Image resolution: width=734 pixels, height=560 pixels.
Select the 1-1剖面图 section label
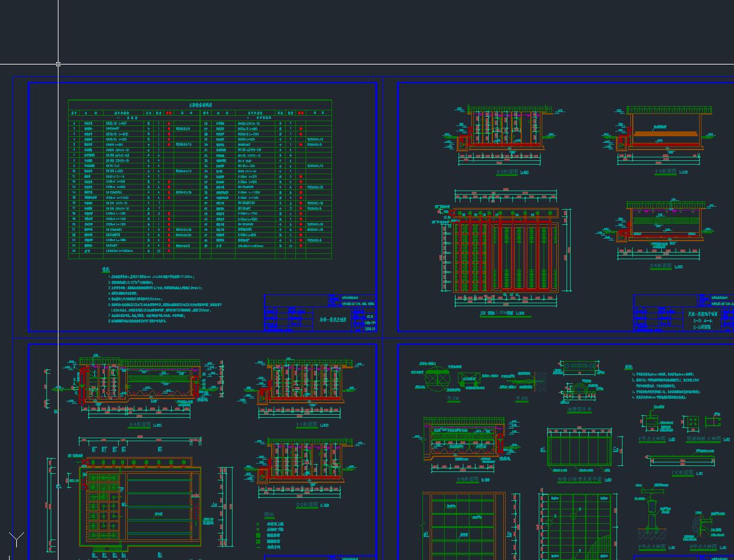[307, 425]
